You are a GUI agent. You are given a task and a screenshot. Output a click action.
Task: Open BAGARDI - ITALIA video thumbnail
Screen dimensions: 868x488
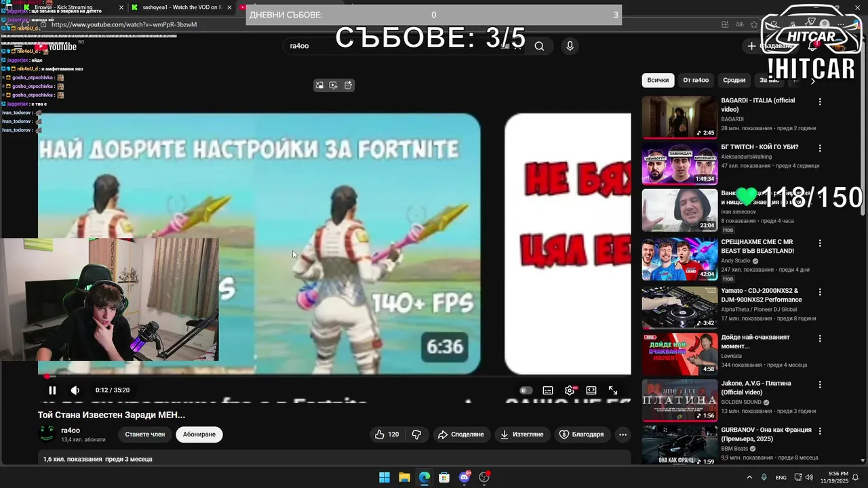coord(679,117)
